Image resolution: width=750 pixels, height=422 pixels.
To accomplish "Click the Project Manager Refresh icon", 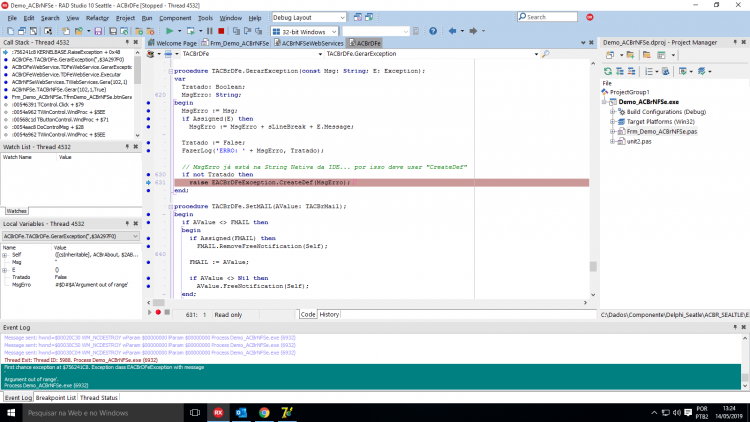I will 607,71.
